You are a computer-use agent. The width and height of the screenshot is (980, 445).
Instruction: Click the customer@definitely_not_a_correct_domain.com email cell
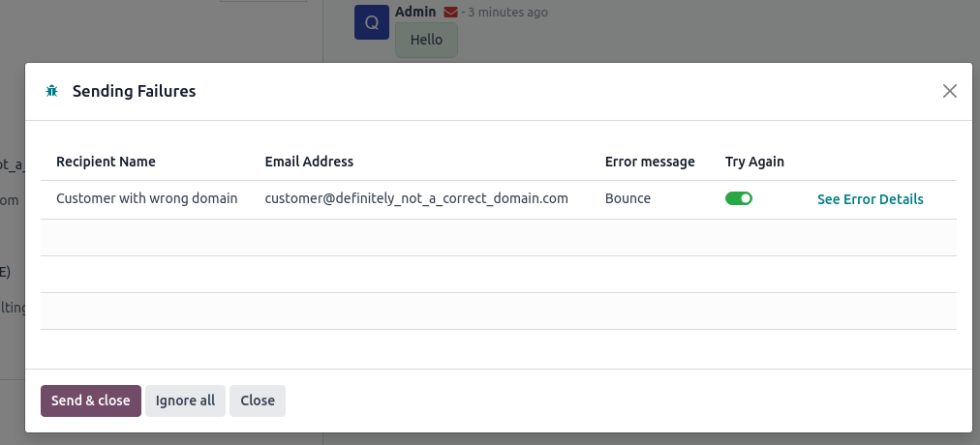point(416,199)
